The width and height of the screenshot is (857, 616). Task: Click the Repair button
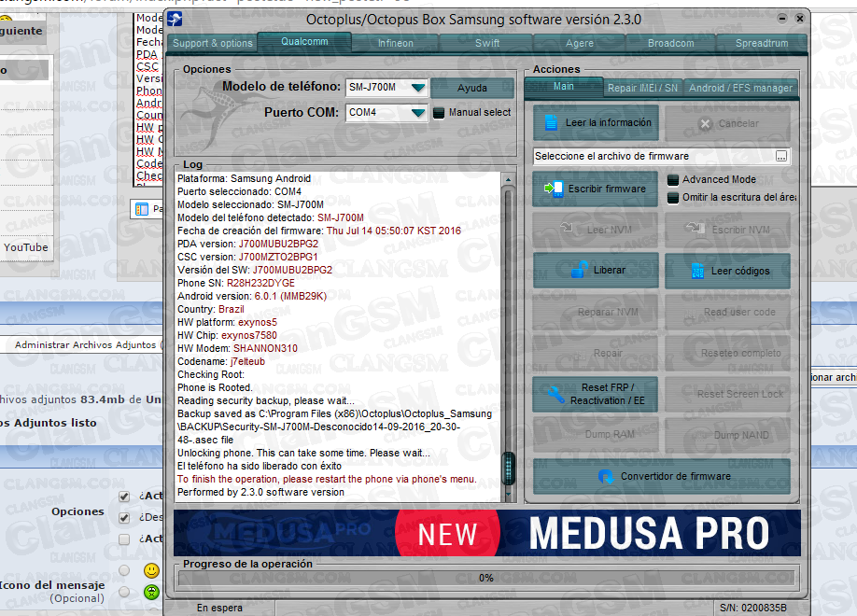coord(596,353)
